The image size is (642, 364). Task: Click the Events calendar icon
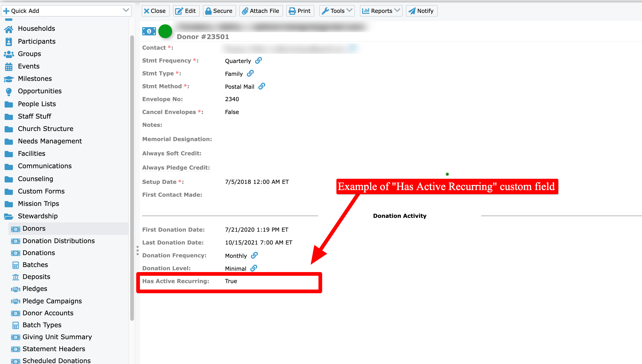pos(9,66)
